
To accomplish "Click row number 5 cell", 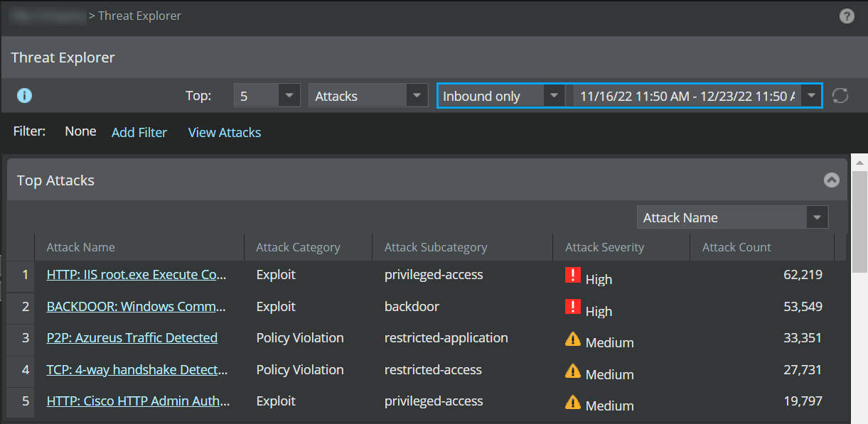I will click(x=21, y=401).
